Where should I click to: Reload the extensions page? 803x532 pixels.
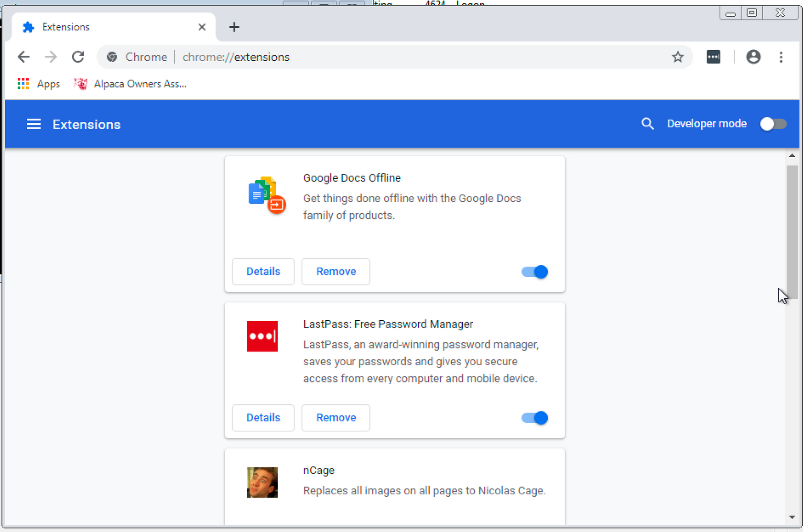click(78, 57)
